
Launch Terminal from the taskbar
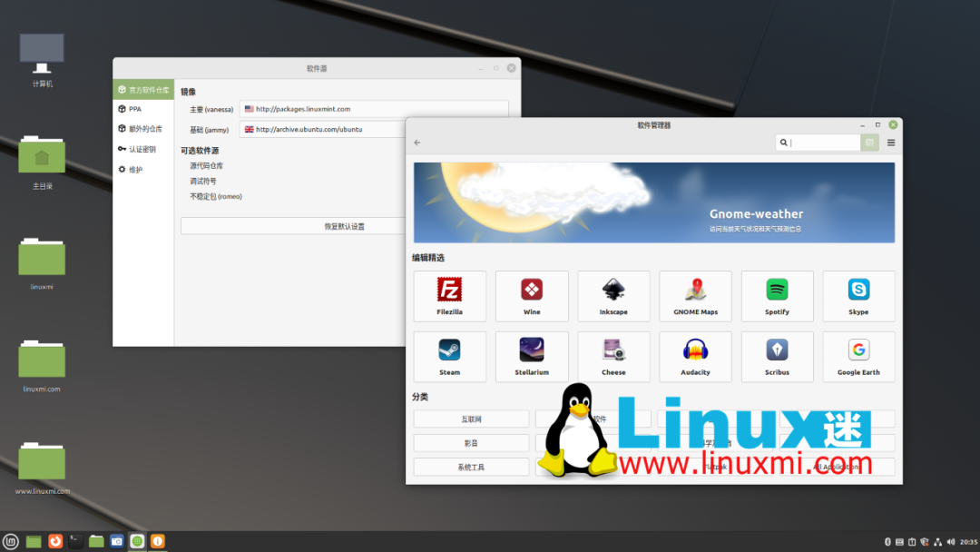pyautogui.click(x=75, y=541)
